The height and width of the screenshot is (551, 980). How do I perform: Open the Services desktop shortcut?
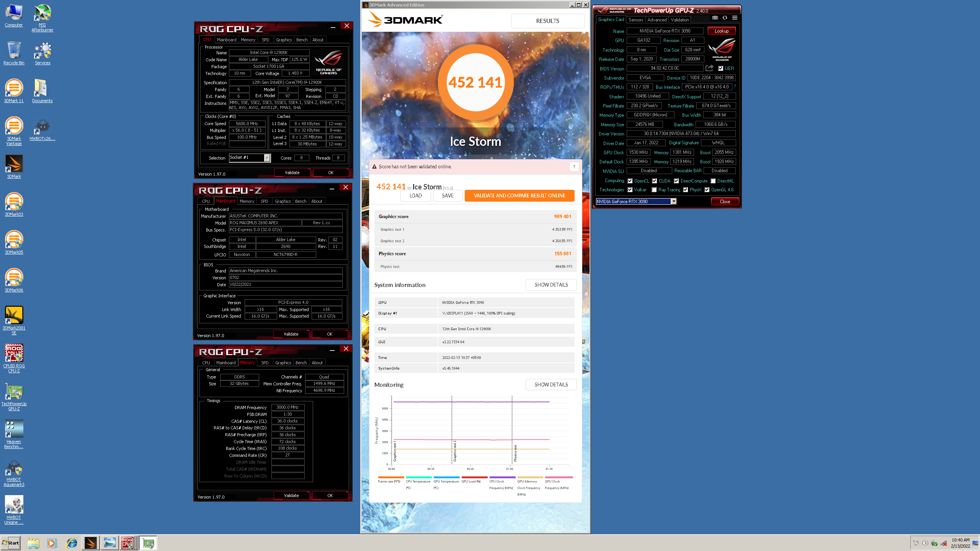tap(42, 54)
